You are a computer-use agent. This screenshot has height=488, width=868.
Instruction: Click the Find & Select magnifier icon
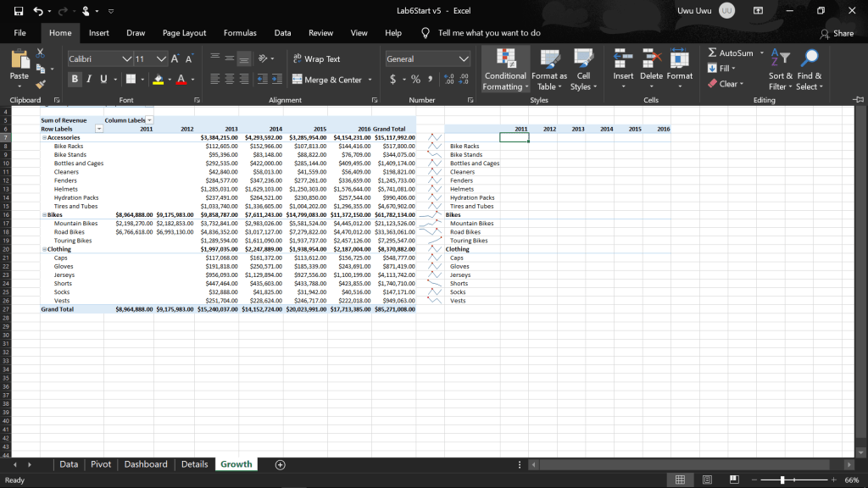tap(810, 58)
